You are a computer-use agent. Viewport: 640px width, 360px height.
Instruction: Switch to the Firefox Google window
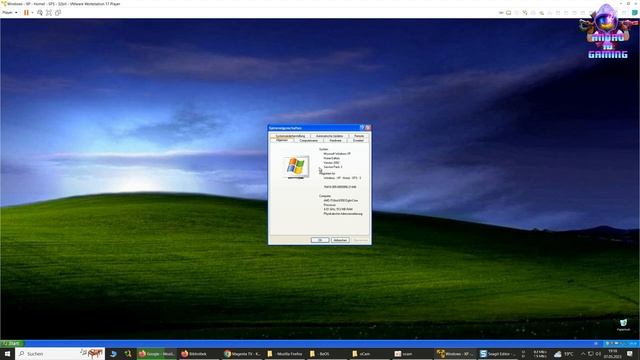point(157,353)
